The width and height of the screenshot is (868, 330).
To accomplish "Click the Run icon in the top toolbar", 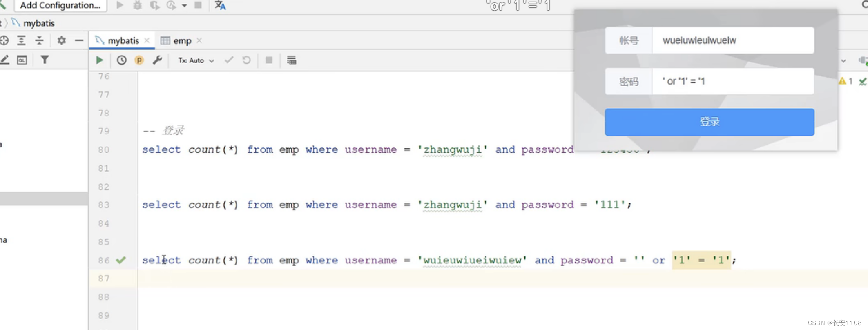I will pyautogui.click(x=120, y=5).
